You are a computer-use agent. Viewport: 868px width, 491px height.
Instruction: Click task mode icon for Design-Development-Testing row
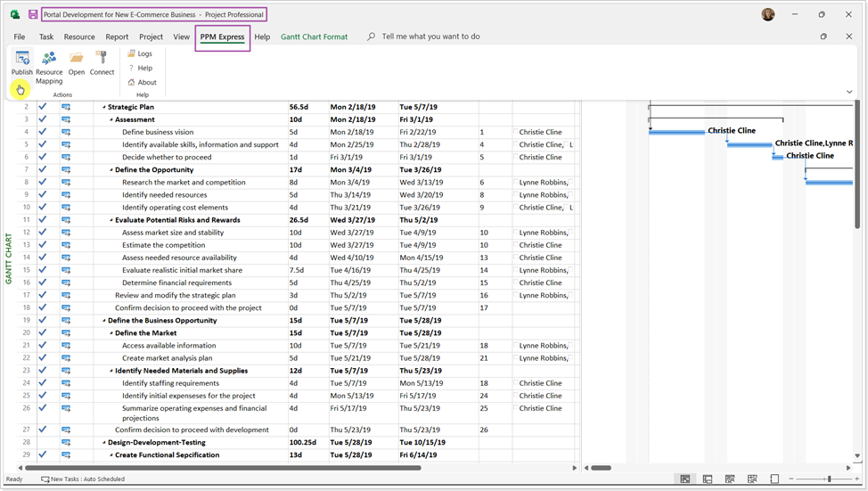pyautogui.click(x=66, y=442)
